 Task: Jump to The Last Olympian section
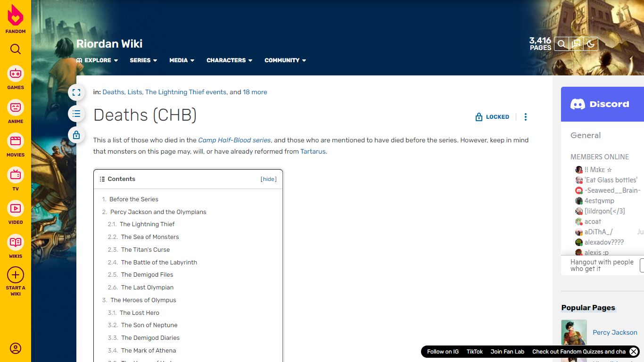[x=147, y=287]
